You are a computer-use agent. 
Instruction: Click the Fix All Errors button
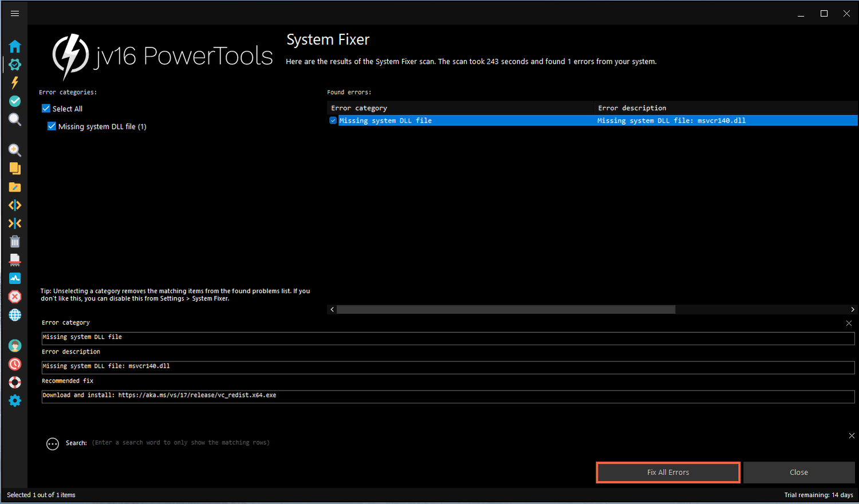(x=668, y=472)
